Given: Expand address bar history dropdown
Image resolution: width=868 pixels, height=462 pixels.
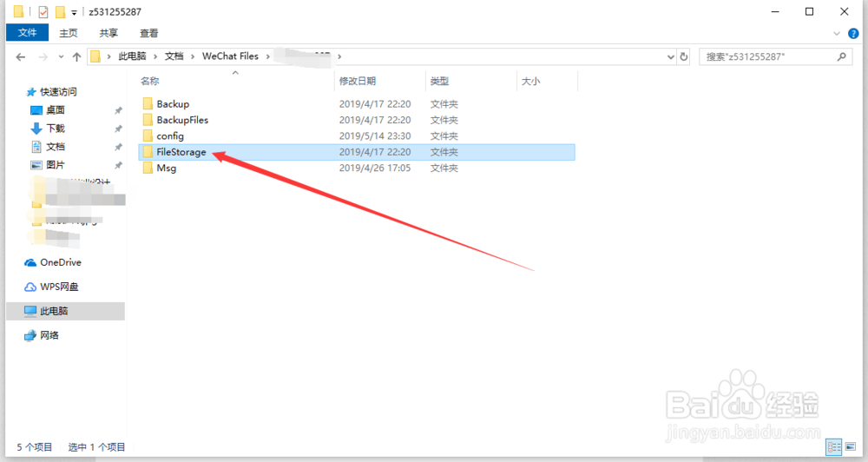Looking at the screenshot, I should click(x=670, y=56).
